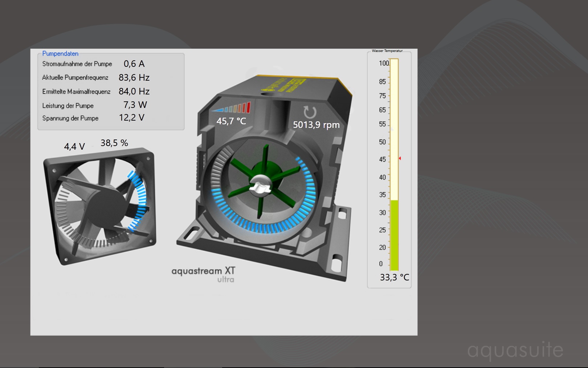Click the "4,4 V" fan voltage reading
This screenshot has height=368, width=588.
74,147
